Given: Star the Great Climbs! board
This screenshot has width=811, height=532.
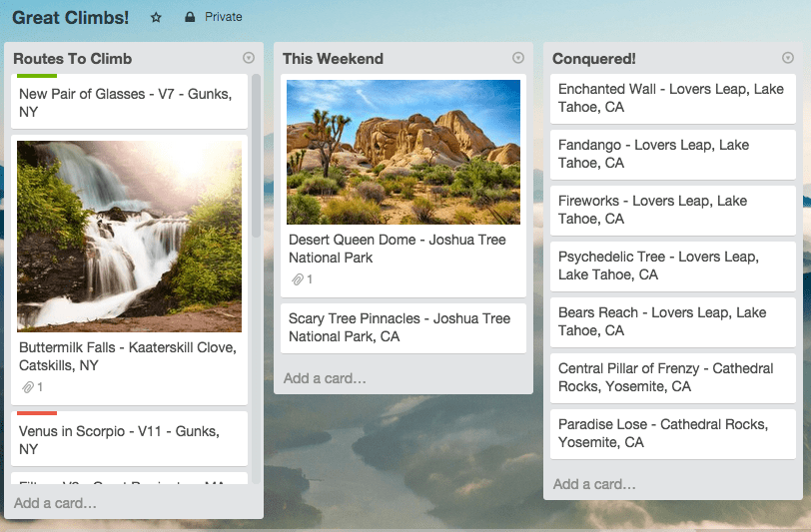Looking at the screenshot, I should coord(156,17).
